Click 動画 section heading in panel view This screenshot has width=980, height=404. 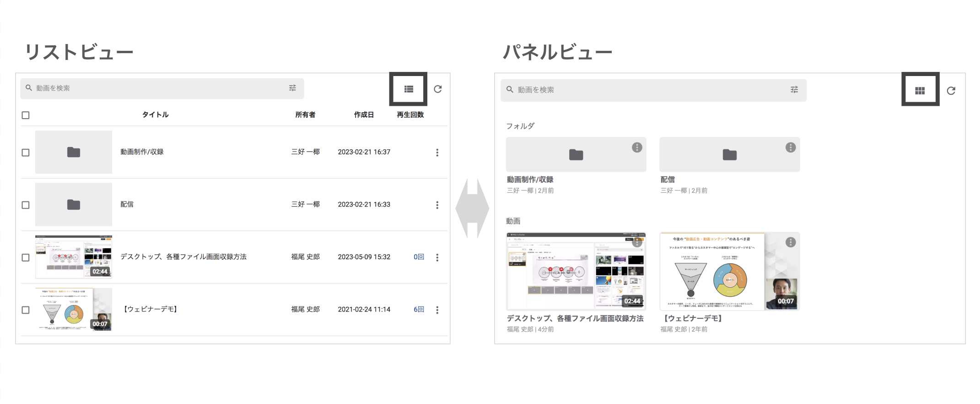tap(513, 221)
